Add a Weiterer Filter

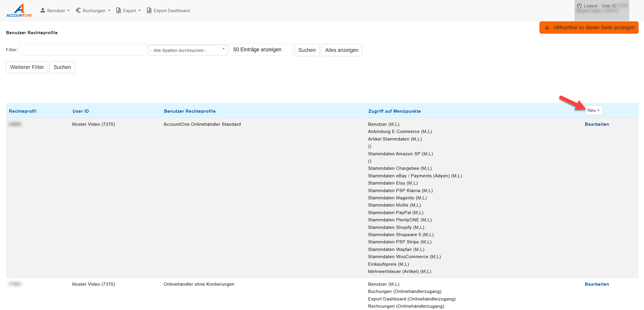(27, 67)
